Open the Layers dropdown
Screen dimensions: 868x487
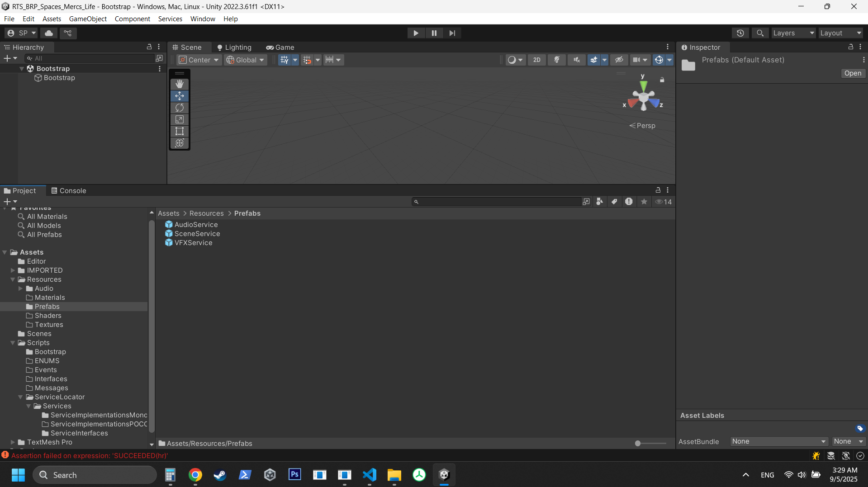pos(793,33)
